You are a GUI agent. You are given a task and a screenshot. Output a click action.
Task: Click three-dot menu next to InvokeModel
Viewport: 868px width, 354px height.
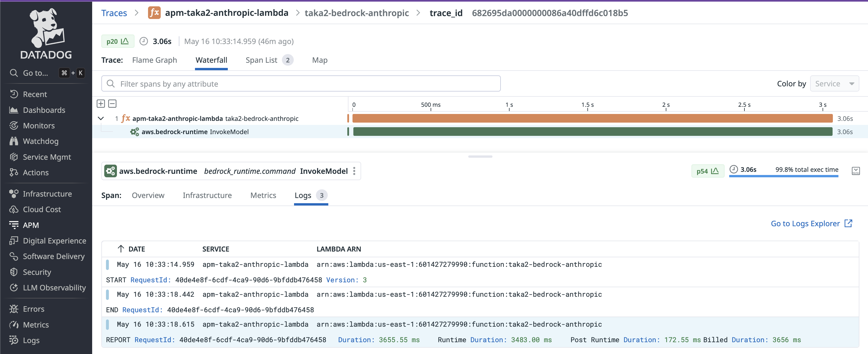354,171
